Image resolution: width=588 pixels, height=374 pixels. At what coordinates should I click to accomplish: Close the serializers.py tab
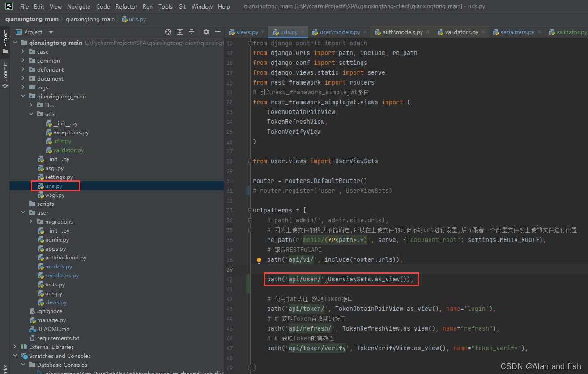pos(539,32)
